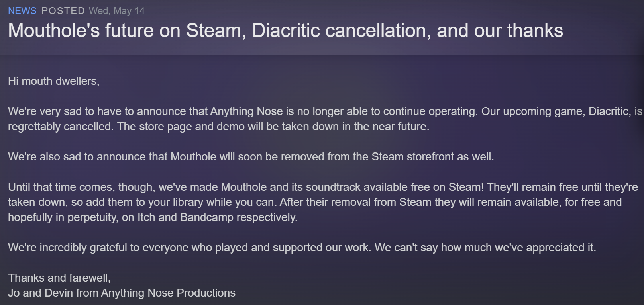Screen dimensions: 644x305
Task: Click Jo and Devin signature line
Action: click(122, 293)
